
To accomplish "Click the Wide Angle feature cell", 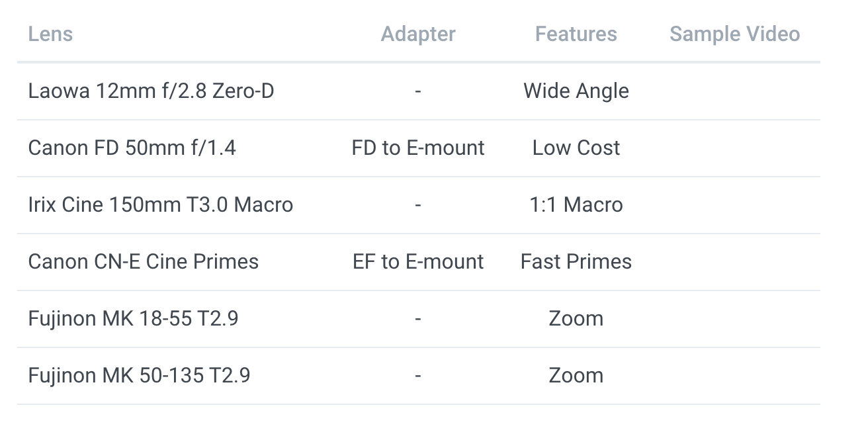I will pyautogui.click(x=576, y=91).
